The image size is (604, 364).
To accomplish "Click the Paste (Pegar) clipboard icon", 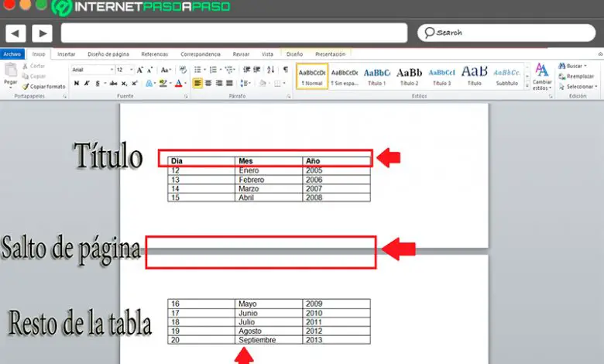I will [11, 70].
